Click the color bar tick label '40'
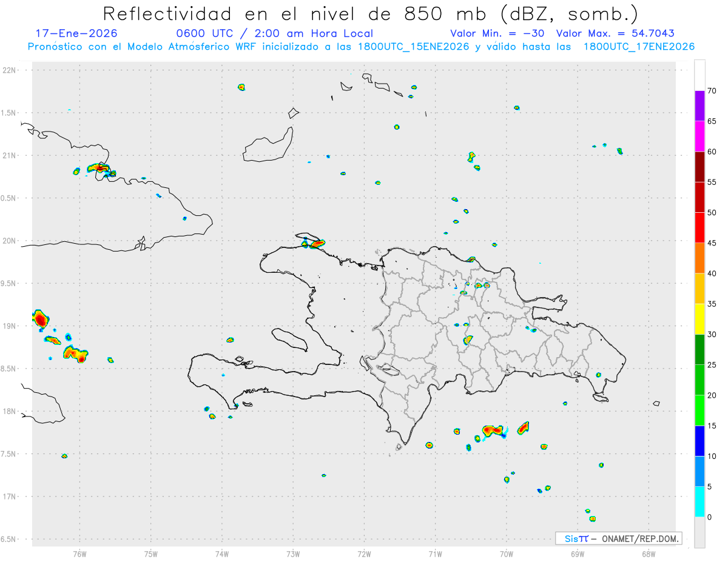The width and height of the screenshot is (728, 562). point(712,273)
